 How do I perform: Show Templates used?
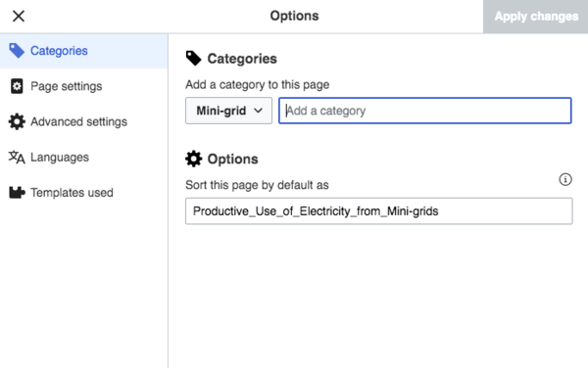(x=84, y=193)
